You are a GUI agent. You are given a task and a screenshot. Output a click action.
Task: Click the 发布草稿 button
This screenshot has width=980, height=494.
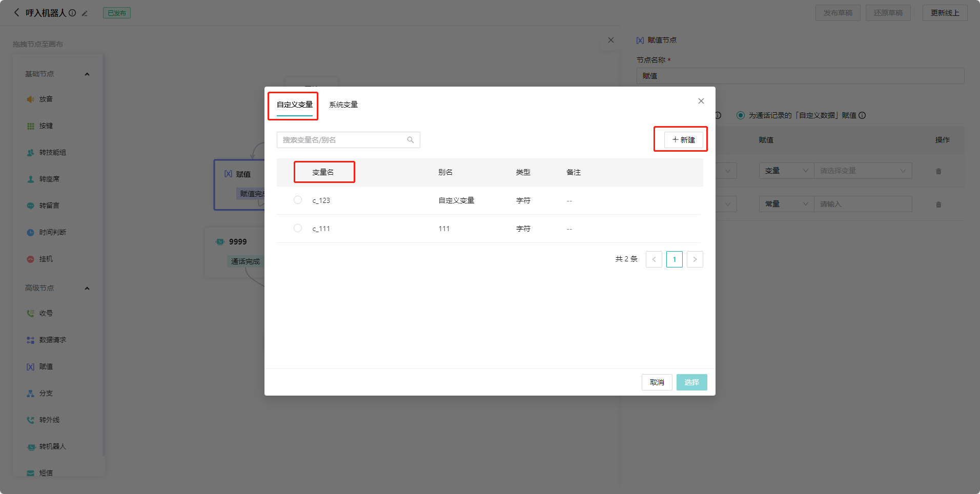(838, 13)
